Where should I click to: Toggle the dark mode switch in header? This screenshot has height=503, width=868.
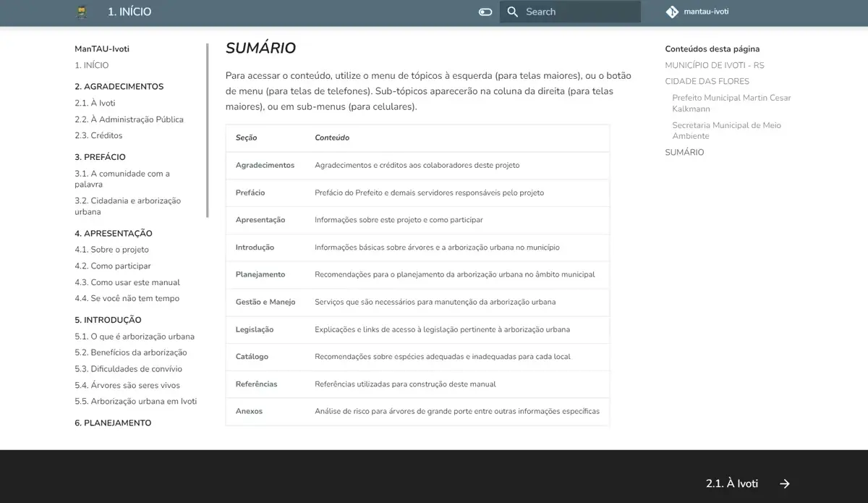point(484,12)
